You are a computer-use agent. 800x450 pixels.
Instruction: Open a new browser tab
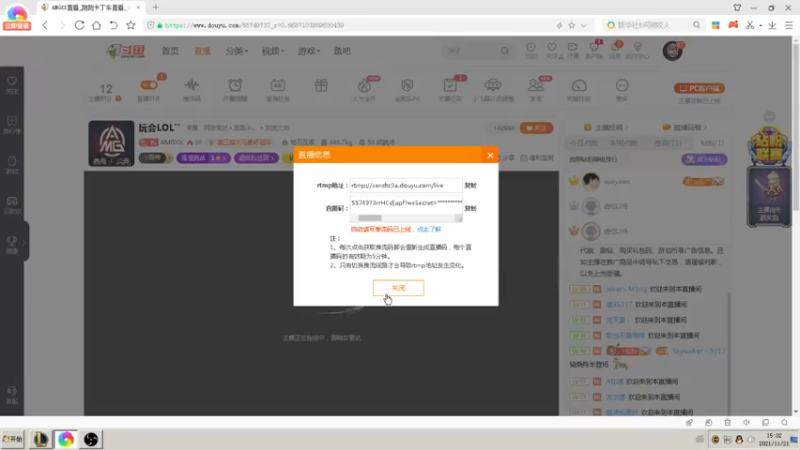[x=156, y=7]
